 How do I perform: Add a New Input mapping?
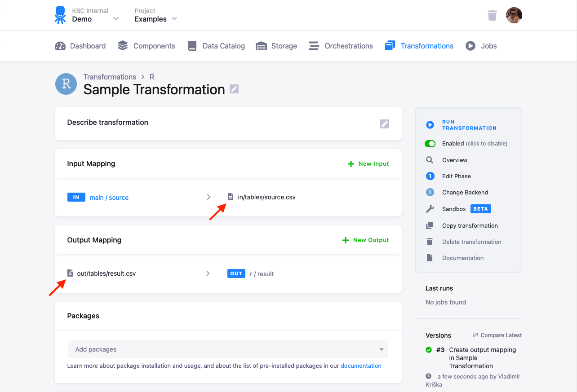pos(368,164)
